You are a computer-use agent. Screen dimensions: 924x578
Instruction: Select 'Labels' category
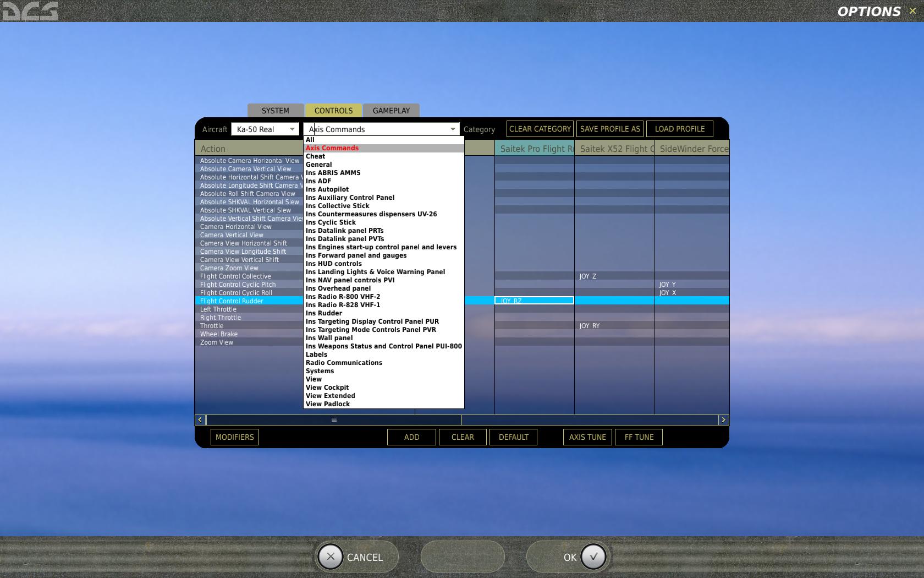[x=384, y=355]
